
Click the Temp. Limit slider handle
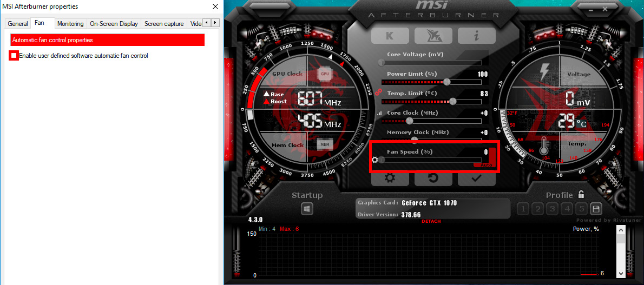click(452, 102)
